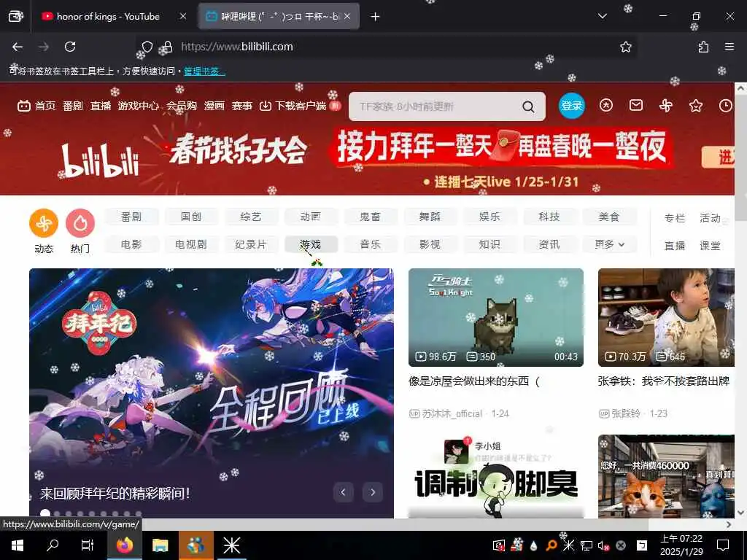Click the padlock site info icon

click(166, 47)
